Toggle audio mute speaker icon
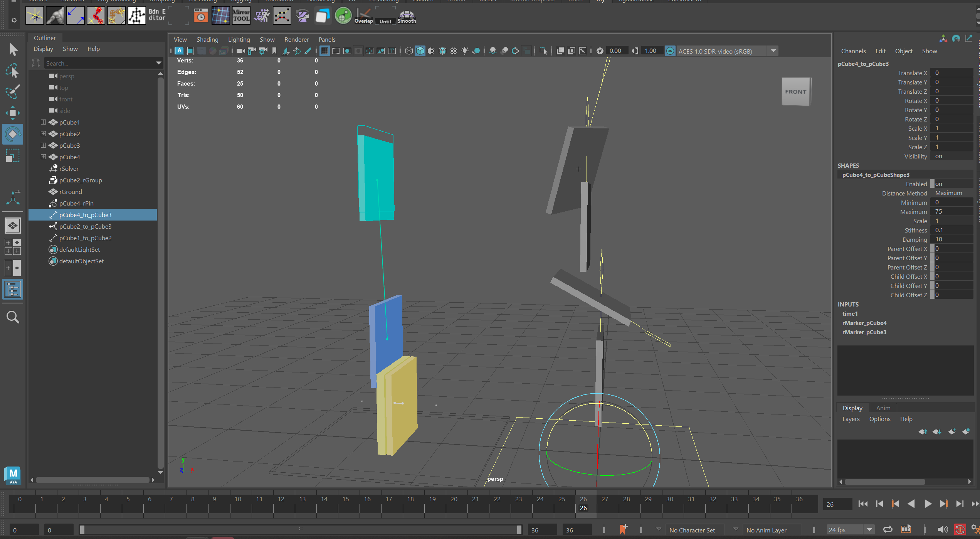The width and height of the screenshot is (980, 539). [943, 530]
